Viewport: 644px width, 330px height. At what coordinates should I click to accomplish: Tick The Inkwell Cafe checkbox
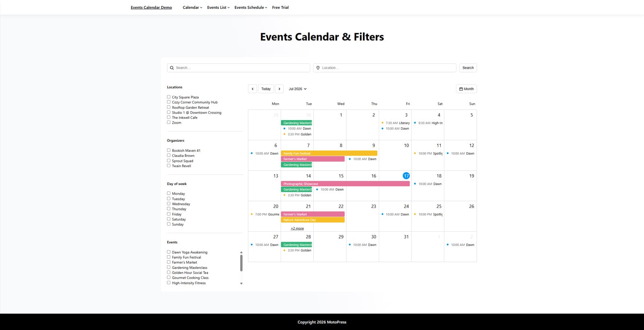pyautogui.click(x=169, y=117)
